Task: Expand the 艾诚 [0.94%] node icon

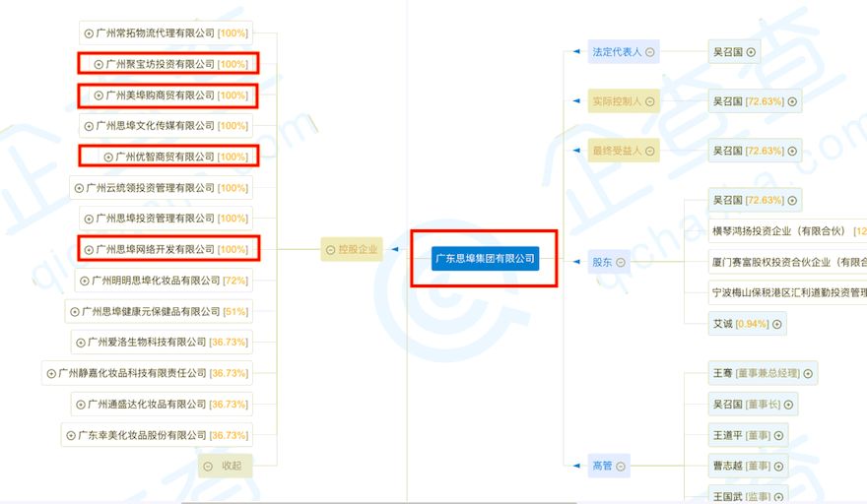Action: [777, 325]
